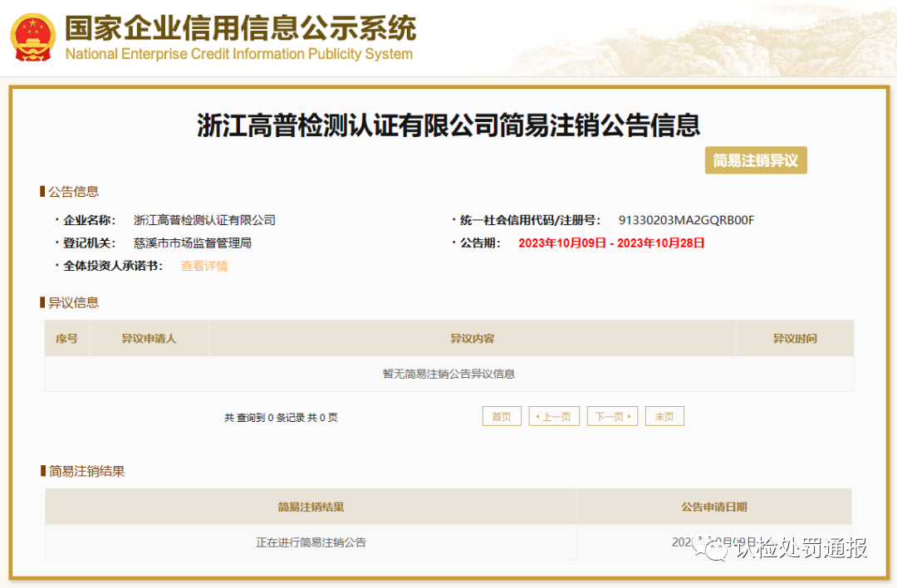Click the site title 国家企业信用信息公示系统

[240, 28]
